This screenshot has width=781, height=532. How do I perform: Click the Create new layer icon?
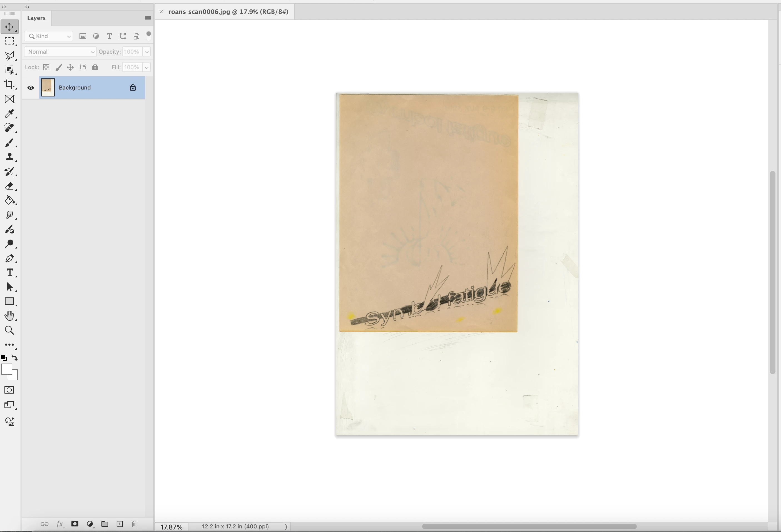(120, 524)
